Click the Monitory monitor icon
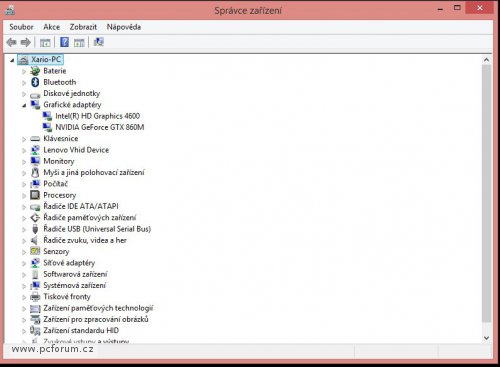 point(35,161)
